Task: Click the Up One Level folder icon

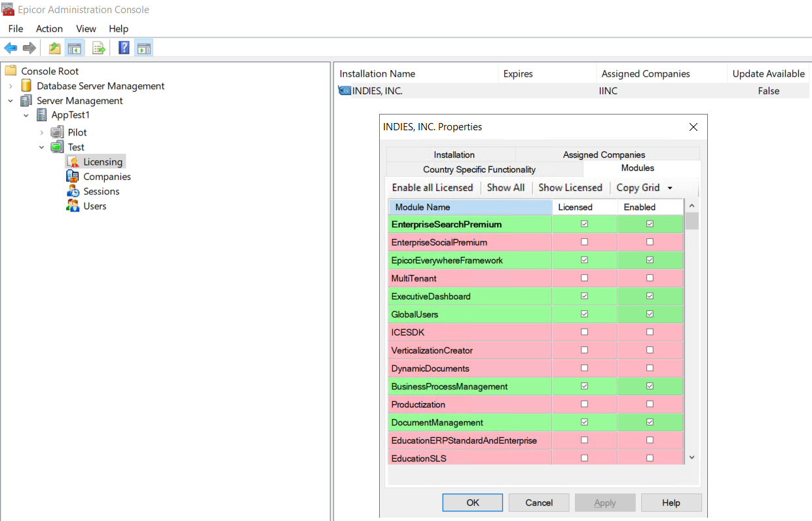Action: pos(55,48)
